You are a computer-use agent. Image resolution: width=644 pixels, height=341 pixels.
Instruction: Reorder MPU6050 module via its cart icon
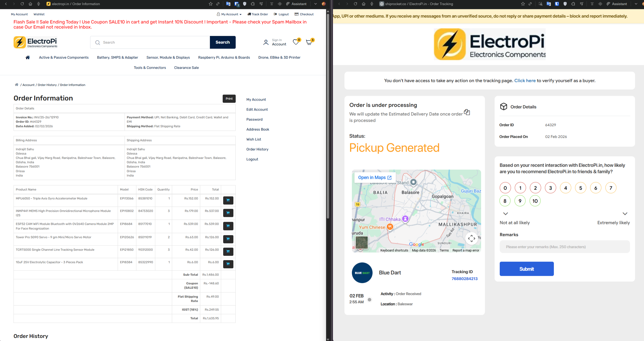[x=228, y=200]
